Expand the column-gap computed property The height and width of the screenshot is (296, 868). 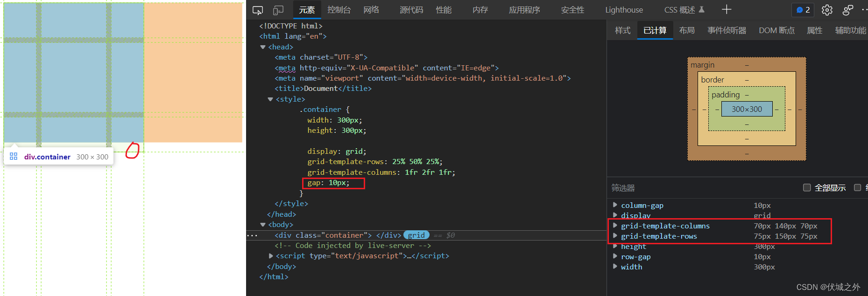click(615, 205)
